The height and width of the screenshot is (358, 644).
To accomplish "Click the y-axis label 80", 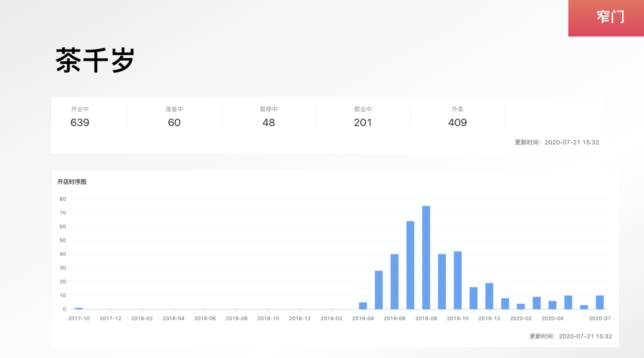I will (63, 199).
